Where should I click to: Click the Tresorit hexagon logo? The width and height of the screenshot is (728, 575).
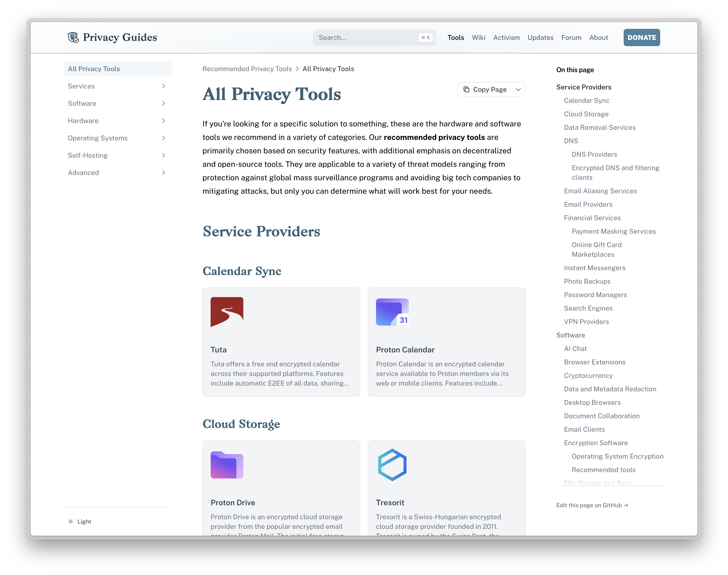[x=392, y=465]
